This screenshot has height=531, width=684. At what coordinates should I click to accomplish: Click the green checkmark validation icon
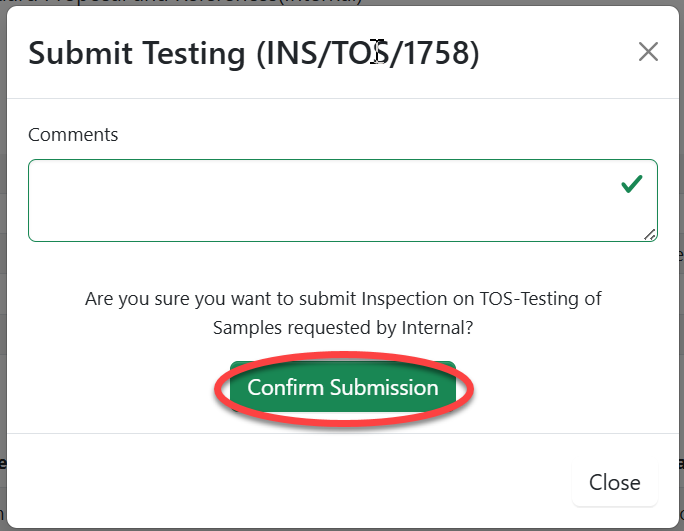click(631, 185)
